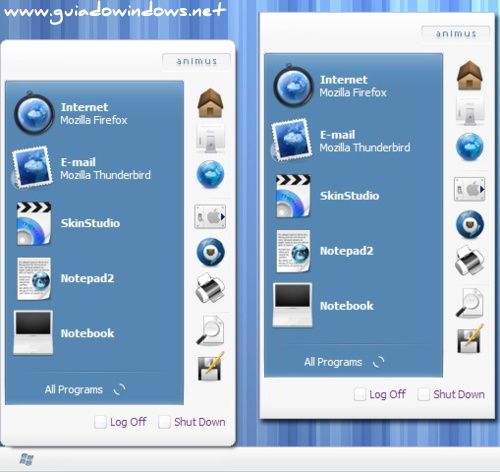Click the Notebook laptop icon in left menu
This screenshot has height=472, width=500.
click(x=33, y=333)
